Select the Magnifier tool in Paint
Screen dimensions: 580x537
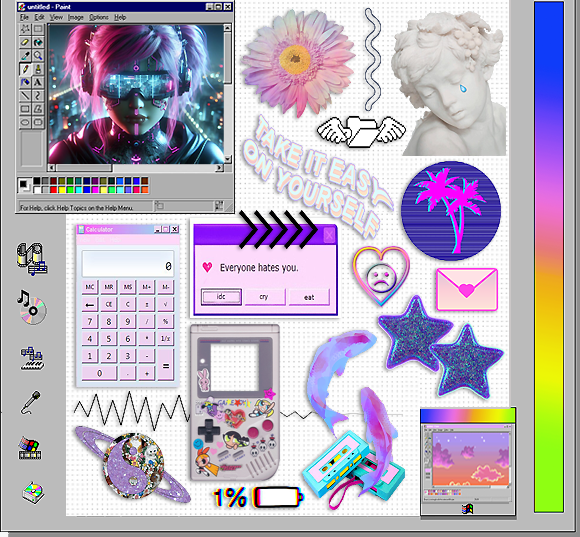[x=38, y=56]
